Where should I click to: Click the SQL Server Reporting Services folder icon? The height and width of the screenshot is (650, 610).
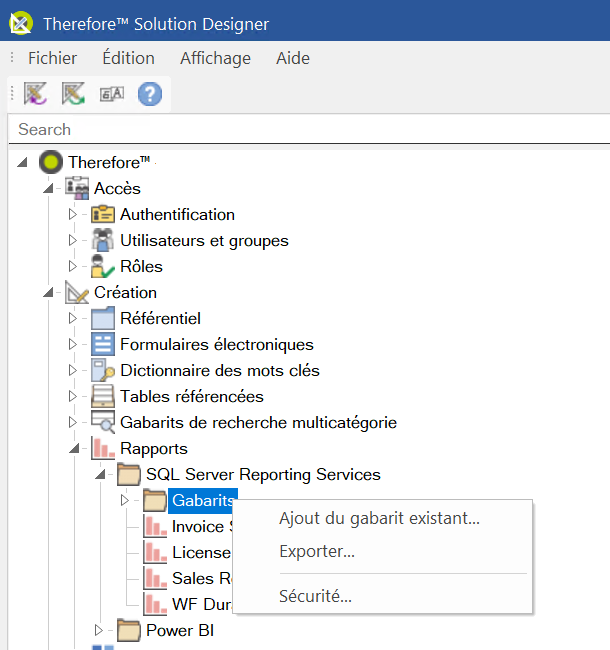(x=129, y=474)
